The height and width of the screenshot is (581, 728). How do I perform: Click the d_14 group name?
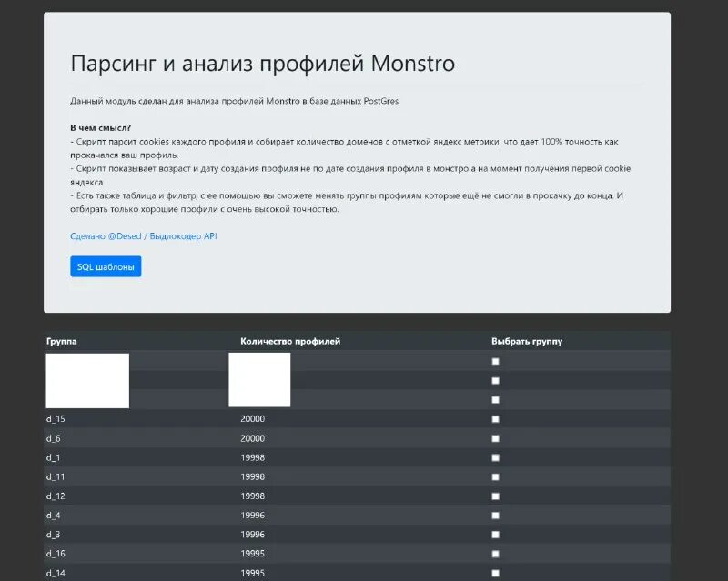(56, 573)
